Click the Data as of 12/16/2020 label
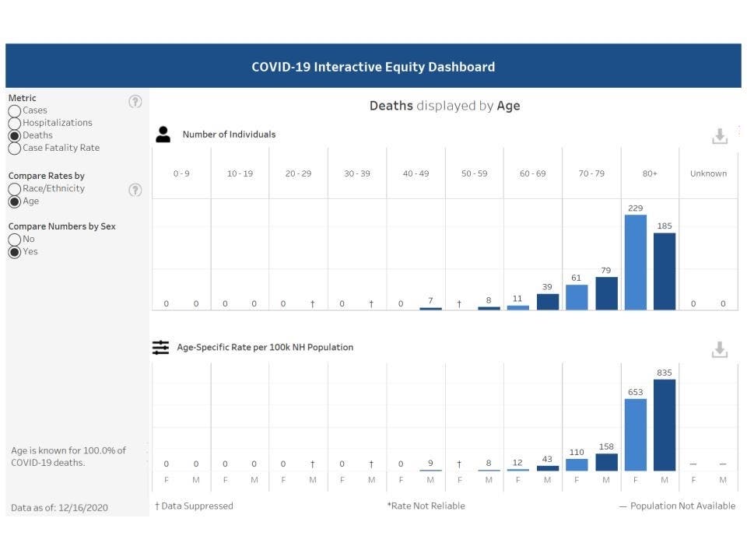747x560 pixels. click(x=58, y=507)
